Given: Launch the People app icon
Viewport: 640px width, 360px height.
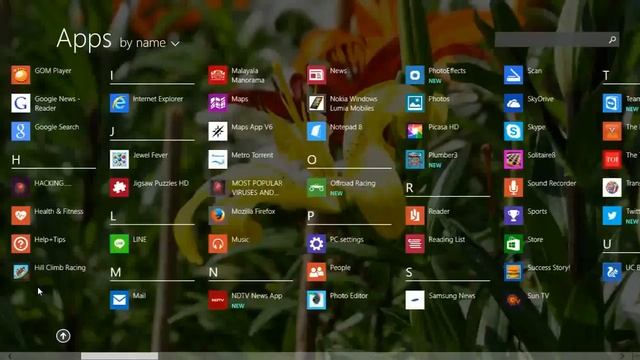Looking at the screenshot, I should click(316, 272).
